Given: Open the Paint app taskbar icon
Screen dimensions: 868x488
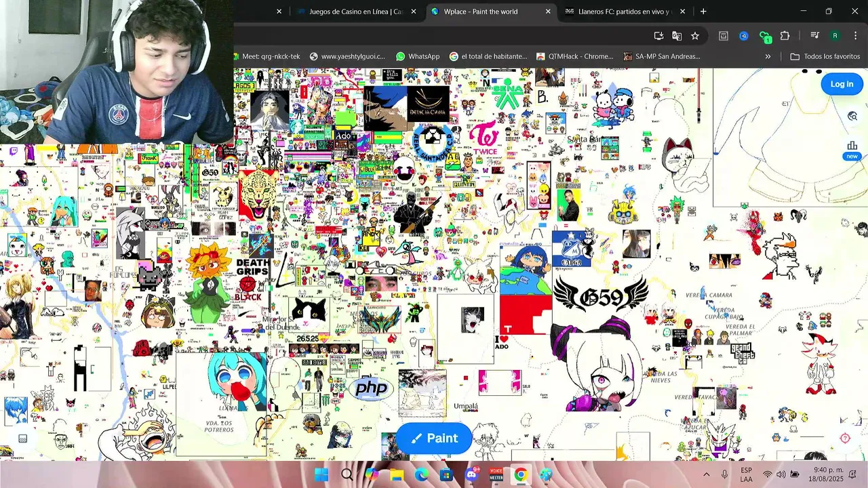Looking at the screenshot, I should [546, 474].
